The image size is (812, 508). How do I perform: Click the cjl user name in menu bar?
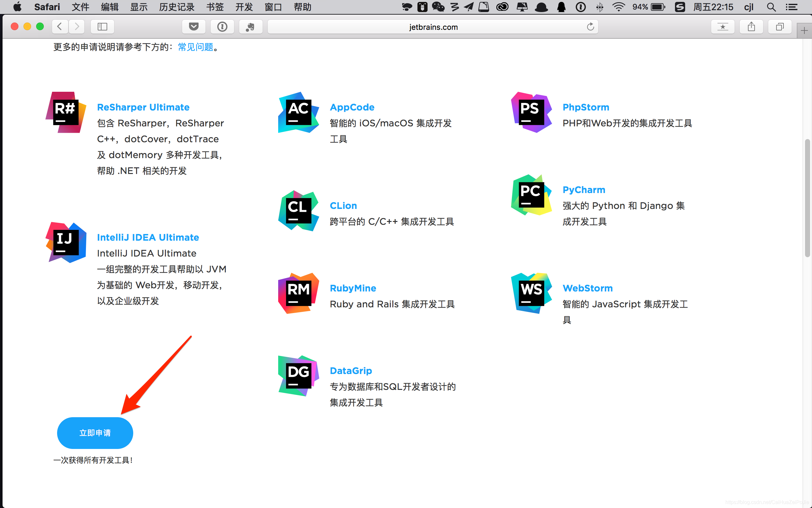[x=749, y=7]
